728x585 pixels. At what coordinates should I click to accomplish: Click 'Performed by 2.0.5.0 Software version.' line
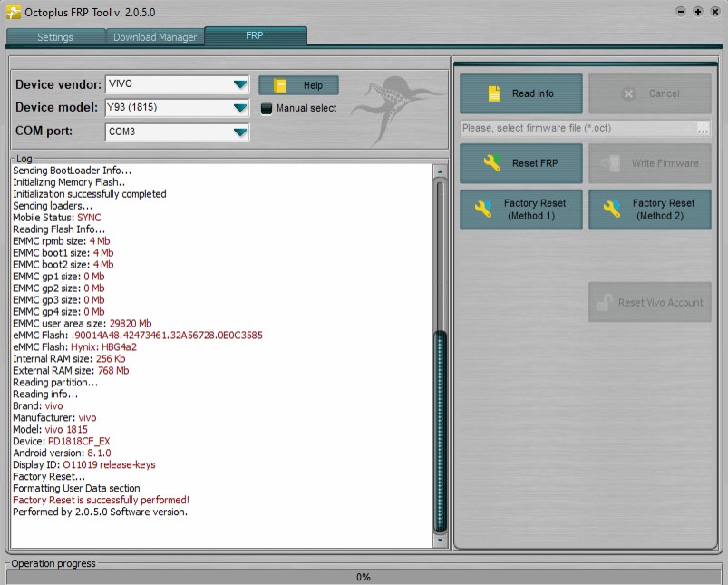coord(100,512)
